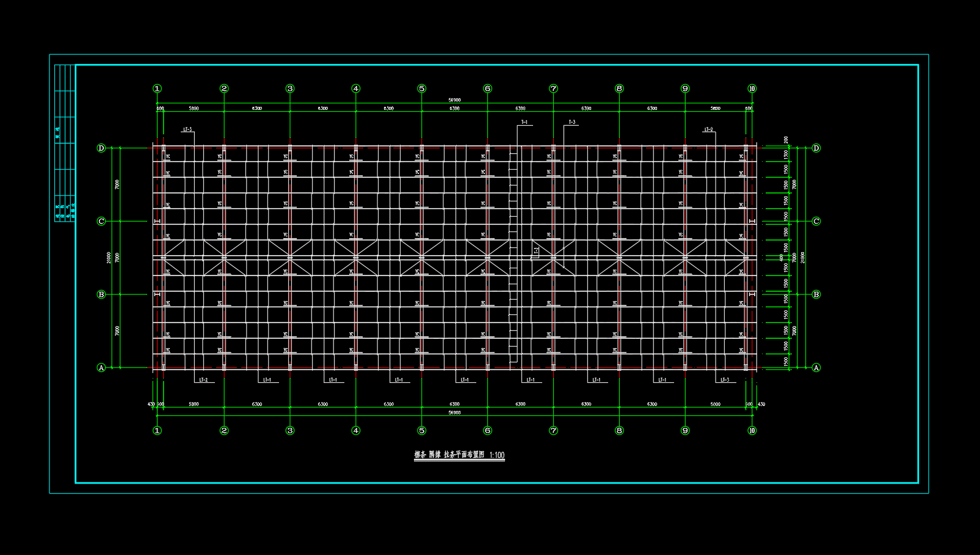The height and width of the screenshot is (555, 980).
Task: Select the bottom LT-1 label between axes 8 and 9
Action: point(662,380)
